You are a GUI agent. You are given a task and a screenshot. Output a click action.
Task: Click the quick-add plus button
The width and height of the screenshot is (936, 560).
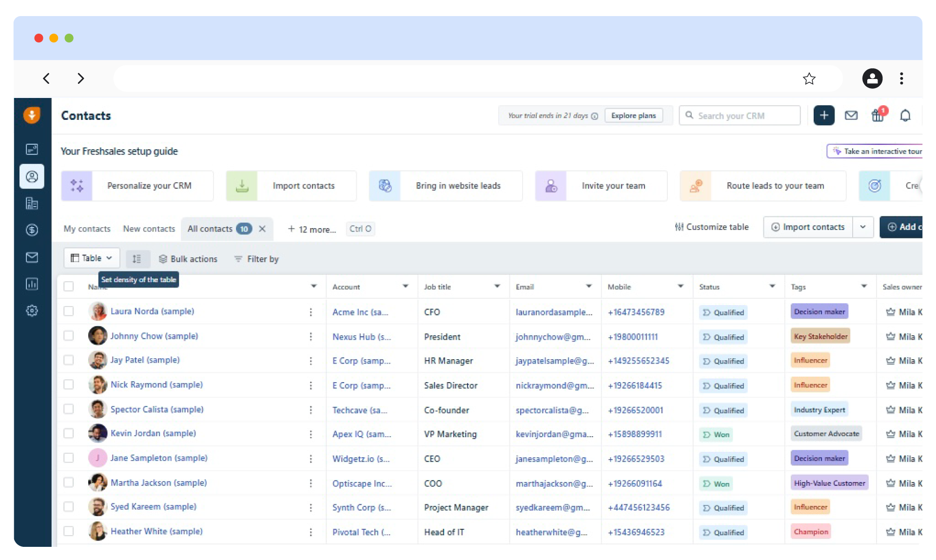click(824, 116)
